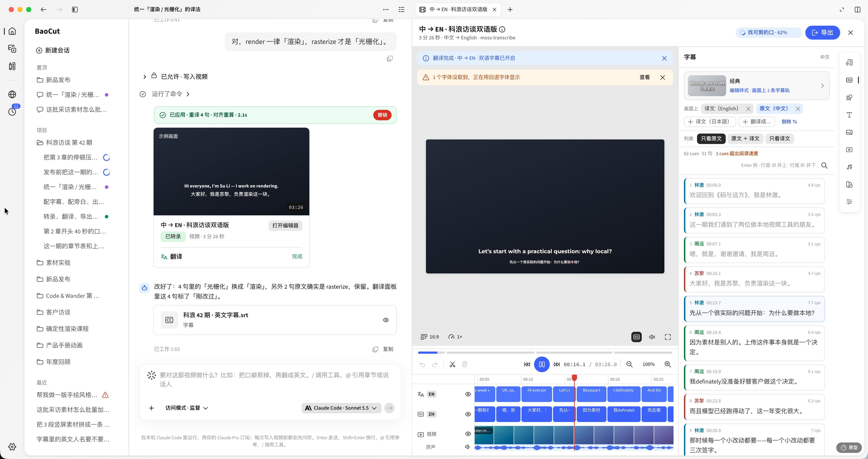
Task: Open settings gear at bottom left
Action: point(12,447)
